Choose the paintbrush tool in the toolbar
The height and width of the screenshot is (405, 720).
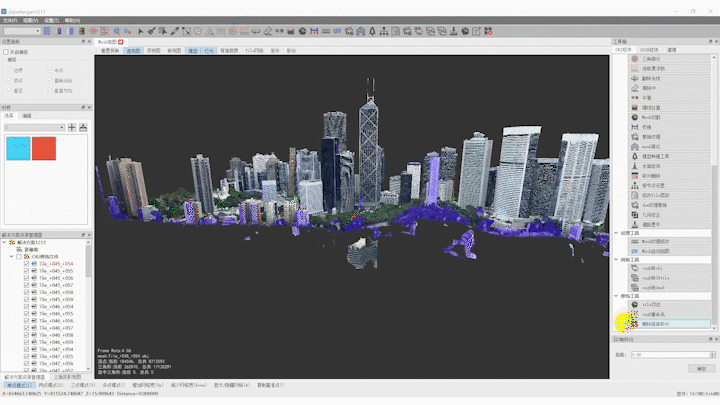tap(152, 31)
